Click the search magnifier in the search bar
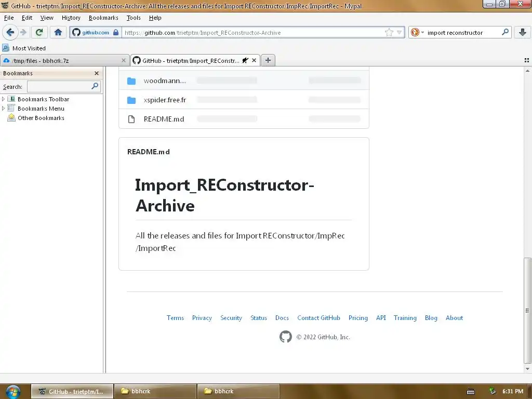This screenshot has width=532, height=399. pyautogui.click(x=505, y=32)
